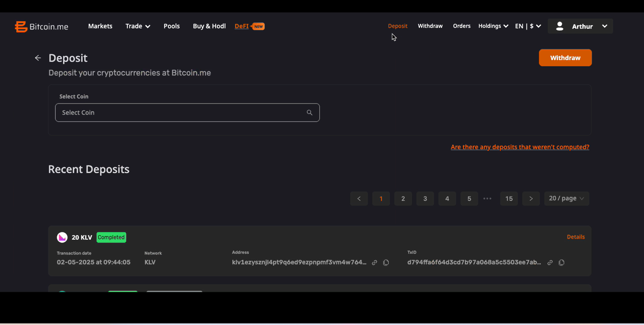Open the Arthur account menu
644x325 pixels.
pyautogui.click(x=580, y=26)
